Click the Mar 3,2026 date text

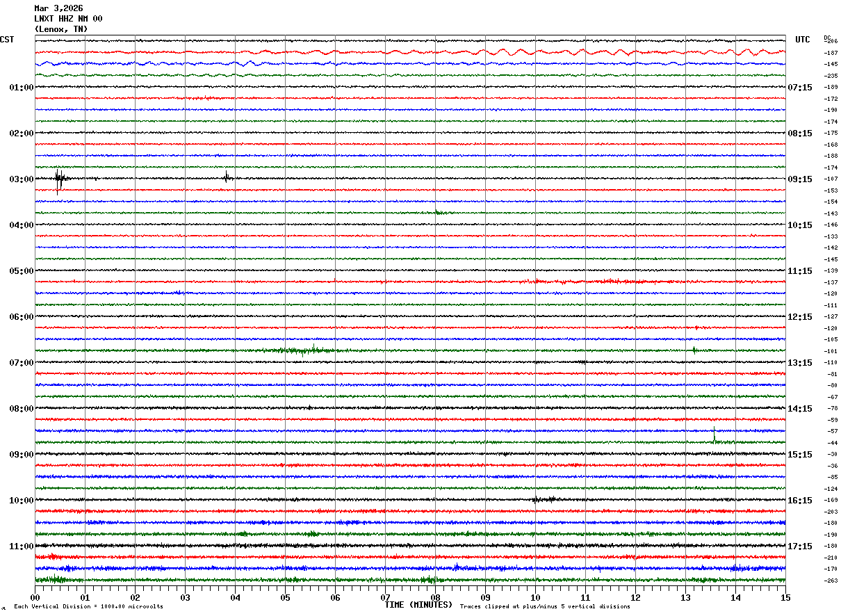coord(58,8)
